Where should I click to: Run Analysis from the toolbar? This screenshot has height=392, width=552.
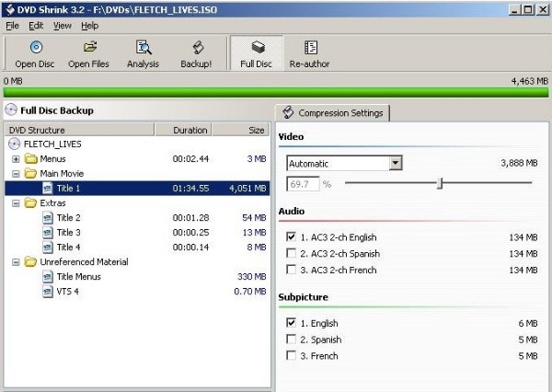[x=143, y=54]
